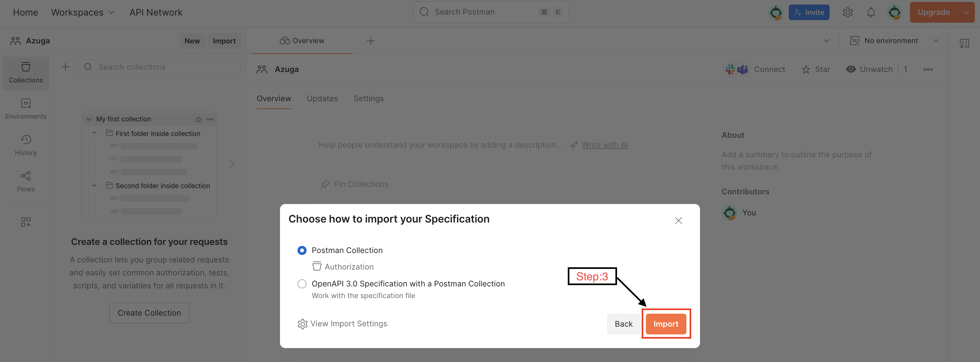Collapse the First folder inside collection
The image size is (980, 362).
point(94,133)
